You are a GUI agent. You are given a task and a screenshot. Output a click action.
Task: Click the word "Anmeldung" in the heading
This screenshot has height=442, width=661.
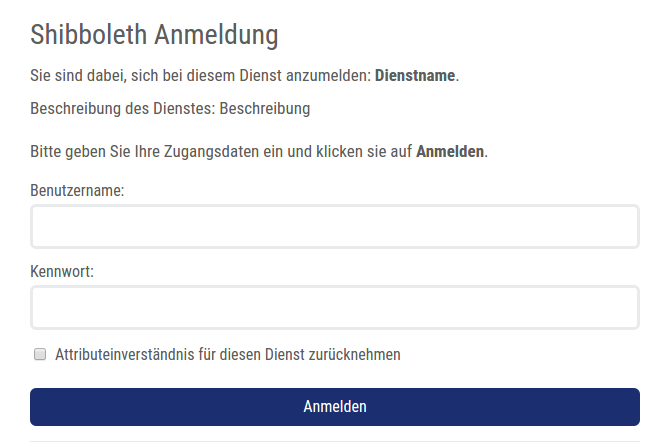[215, 35]
